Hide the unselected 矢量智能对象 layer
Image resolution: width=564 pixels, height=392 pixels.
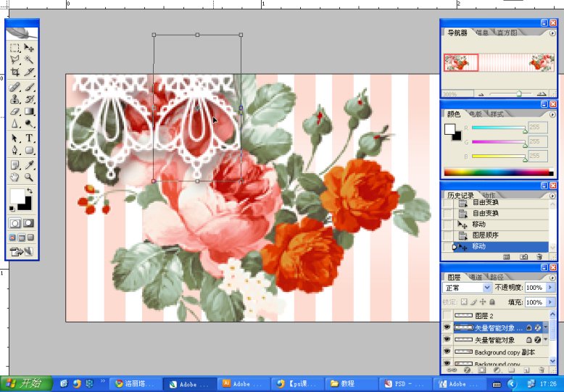(447, 340)
